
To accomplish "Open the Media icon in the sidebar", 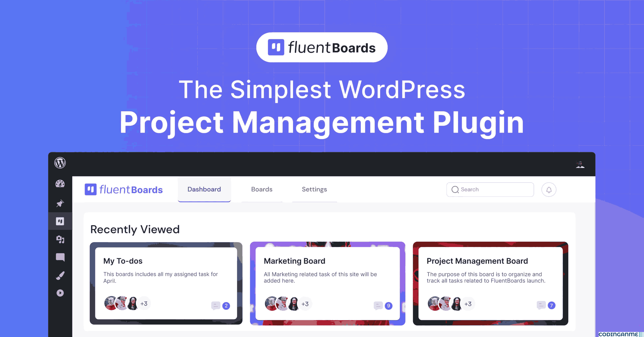I will (x=60, y=239).
